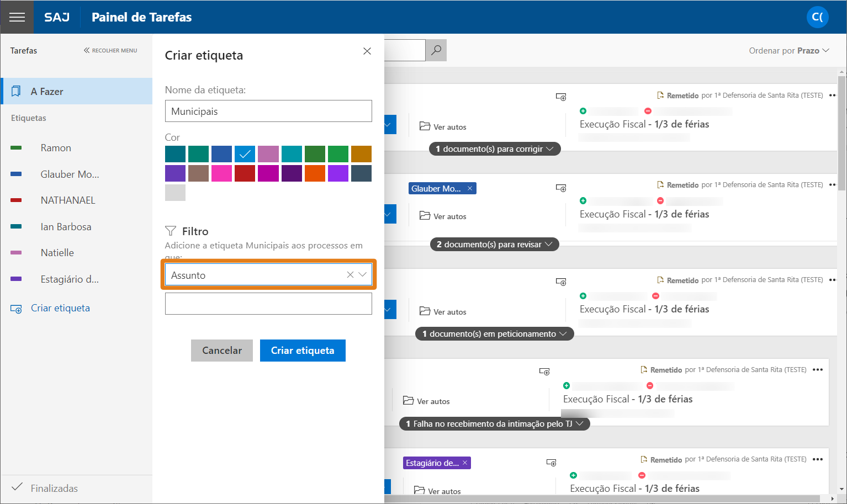Viewport: 847px width, 504px height.
Task: Open the Glauber Mo... label
Action: tap(70, 174)
